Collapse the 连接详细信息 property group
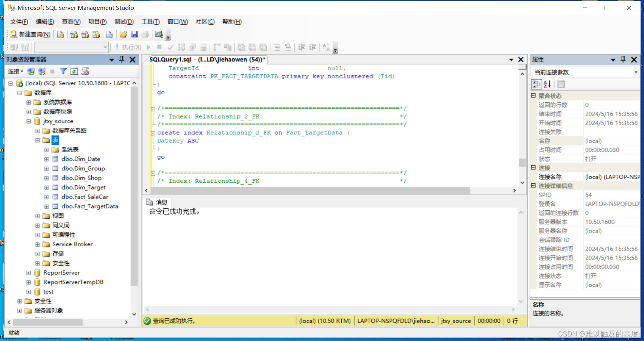 tap(533, 186)
